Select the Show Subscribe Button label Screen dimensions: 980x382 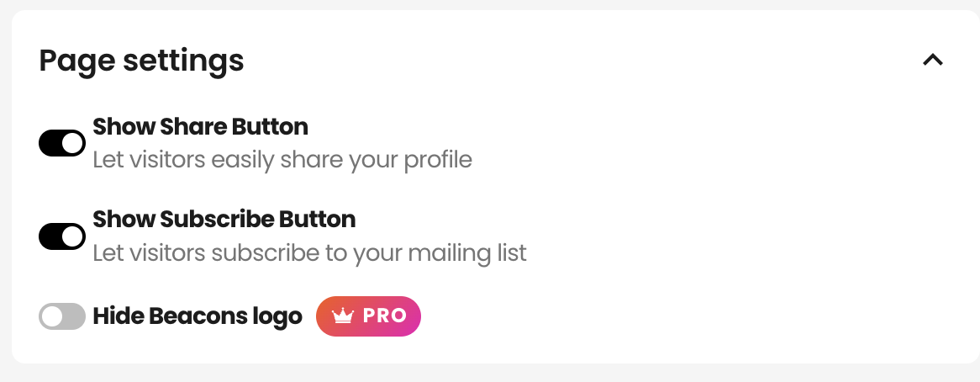tap(224, 220)
